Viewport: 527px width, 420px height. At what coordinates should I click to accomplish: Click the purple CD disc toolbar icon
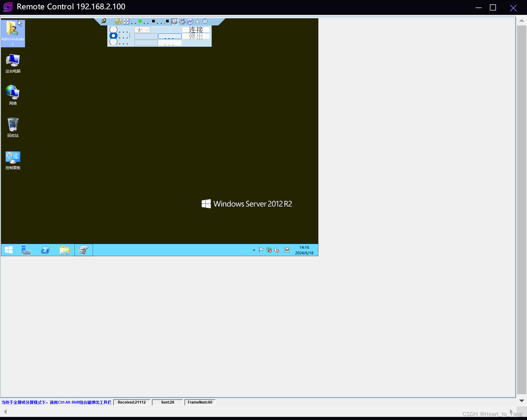pyautogui.click(x=189, y=21)
